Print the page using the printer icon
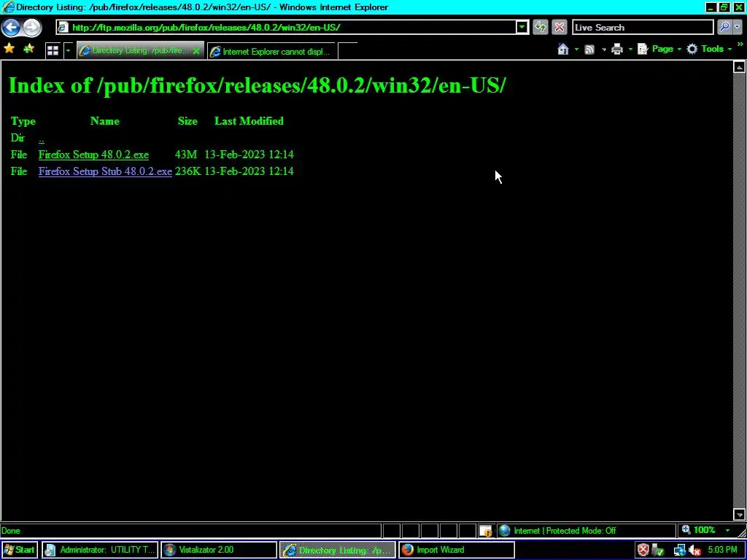The image size is (747, 560). (617, 49)
